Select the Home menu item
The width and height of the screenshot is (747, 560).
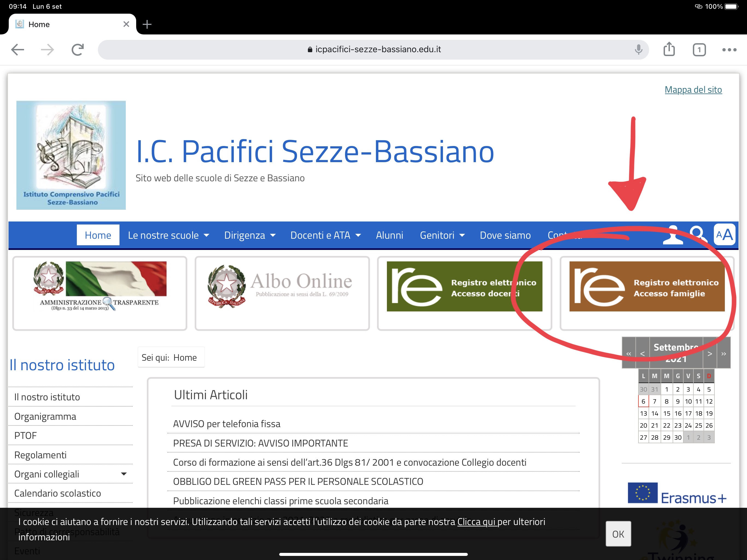point(98,235)
